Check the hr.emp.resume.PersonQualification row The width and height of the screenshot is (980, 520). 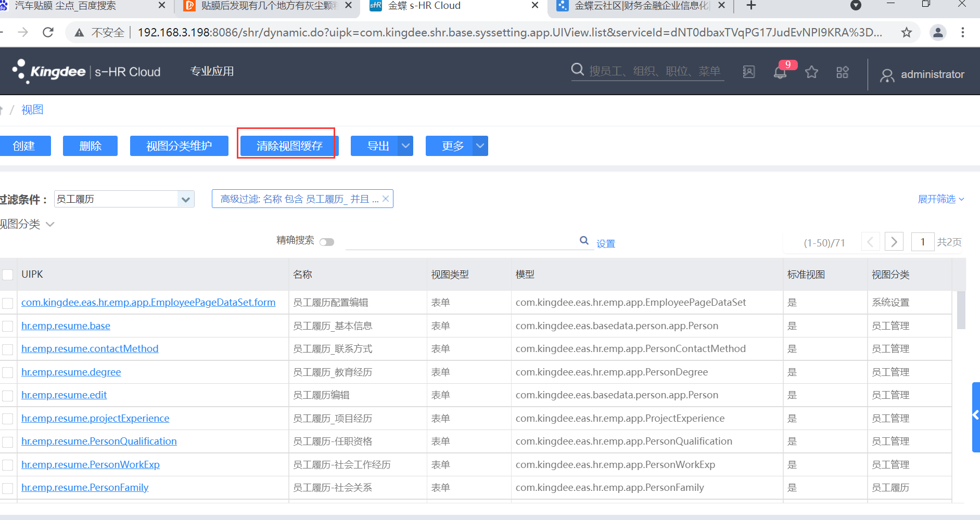pyautogui.click(x=8, y=442)
